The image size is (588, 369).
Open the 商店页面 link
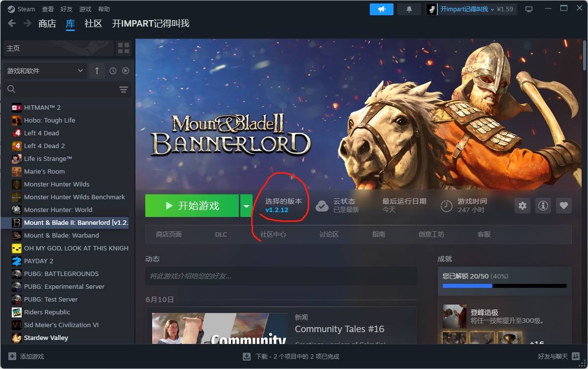point(169,234)
